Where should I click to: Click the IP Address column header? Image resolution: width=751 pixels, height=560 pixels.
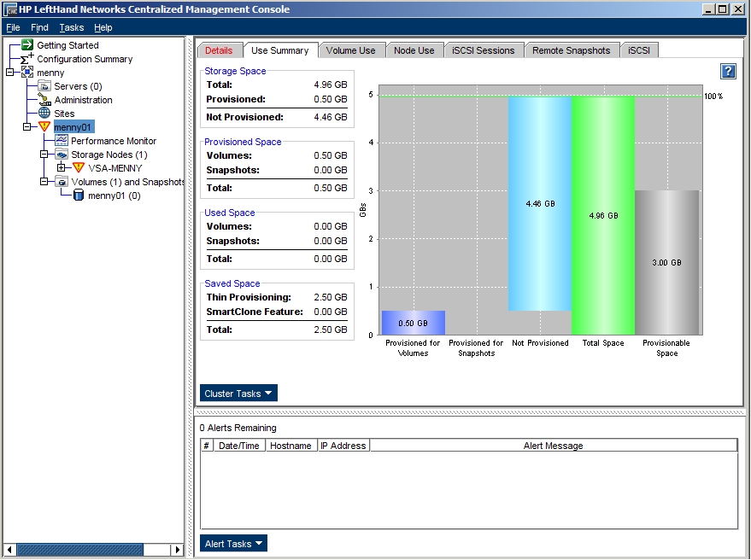click(x=343, y=446)
